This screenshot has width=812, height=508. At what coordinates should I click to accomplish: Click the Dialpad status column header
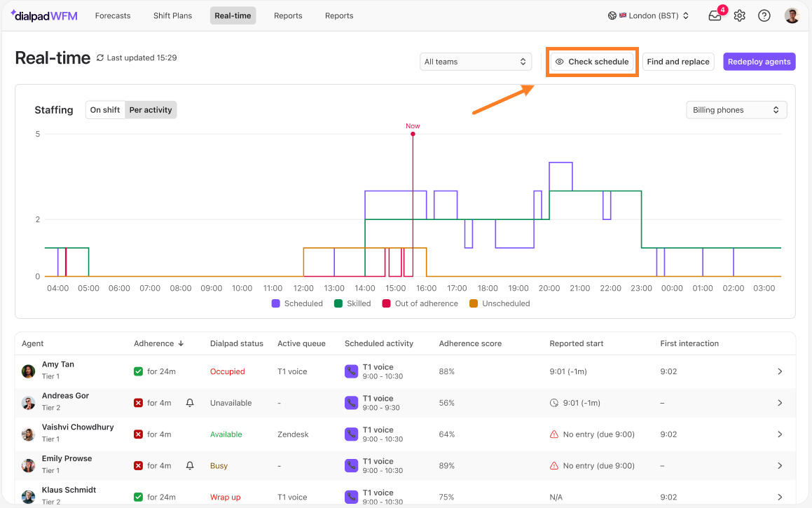click(x=237, y=343)
